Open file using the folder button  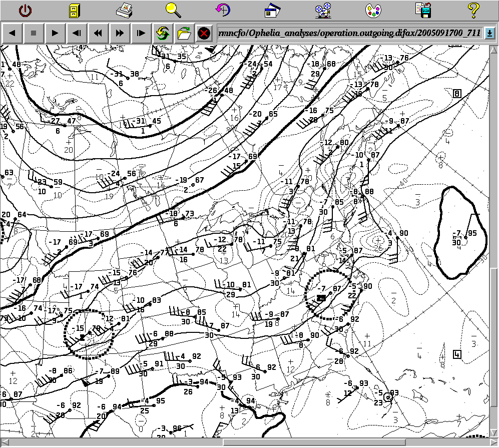click(x=184, y=34)
